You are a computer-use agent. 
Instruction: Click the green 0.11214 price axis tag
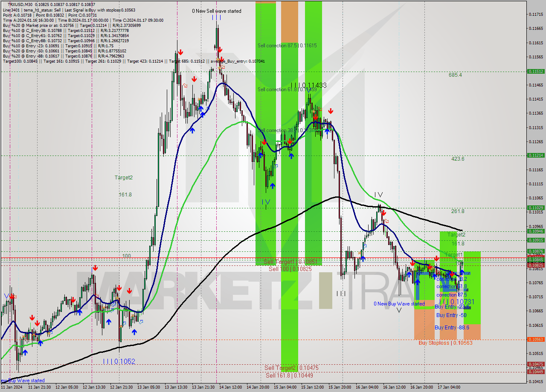[536, 155]
